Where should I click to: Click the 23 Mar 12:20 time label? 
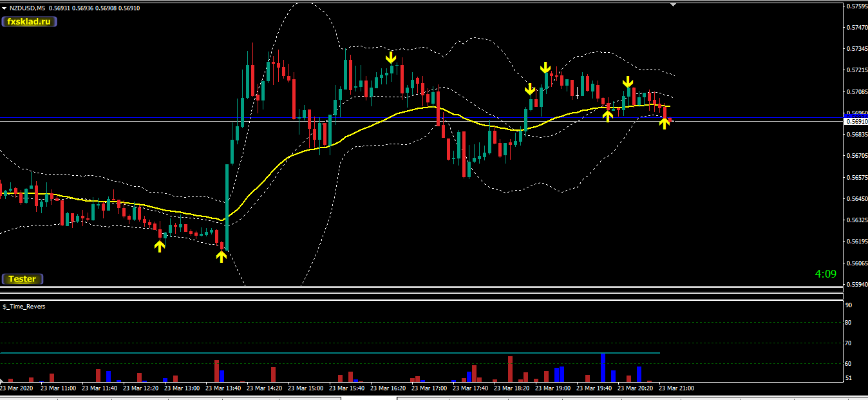(140, 388)
